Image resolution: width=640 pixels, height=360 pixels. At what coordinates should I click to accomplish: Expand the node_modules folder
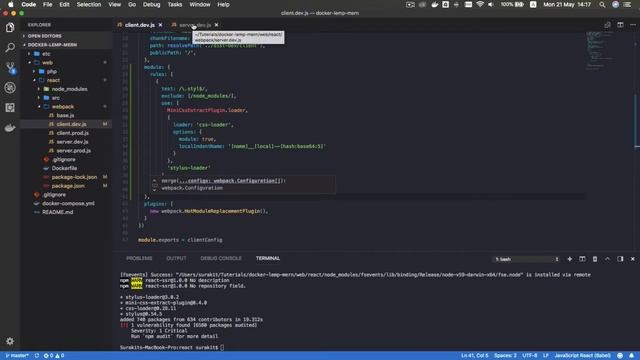click(x=69, y=89)
